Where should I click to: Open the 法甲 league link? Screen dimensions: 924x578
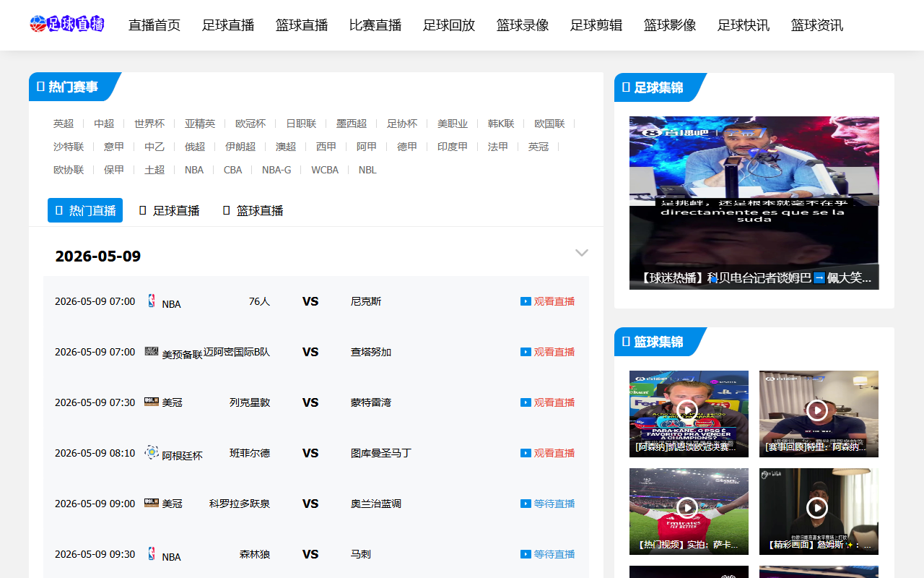498,147
